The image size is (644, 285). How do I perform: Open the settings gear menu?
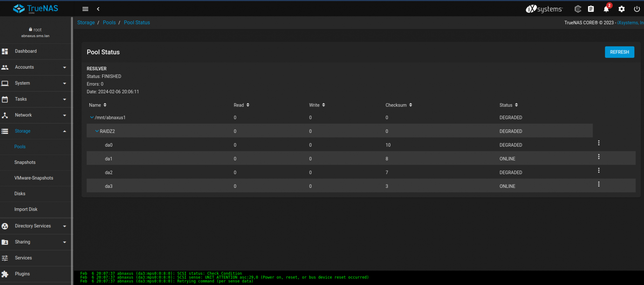click(622, 9)
